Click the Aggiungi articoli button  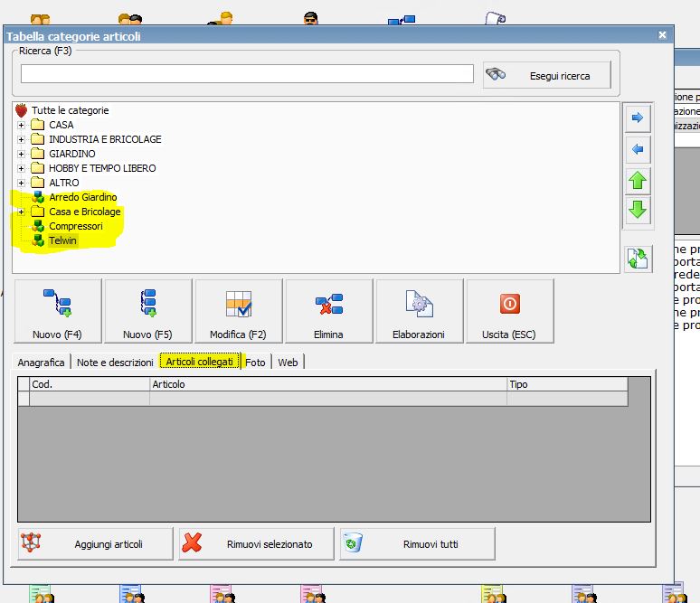click(x=96, y=544)
